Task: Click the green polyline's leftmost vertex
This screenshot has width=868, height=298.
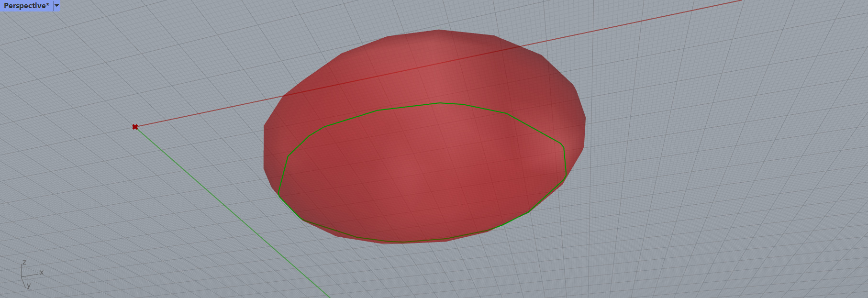Action: (278, 195)
